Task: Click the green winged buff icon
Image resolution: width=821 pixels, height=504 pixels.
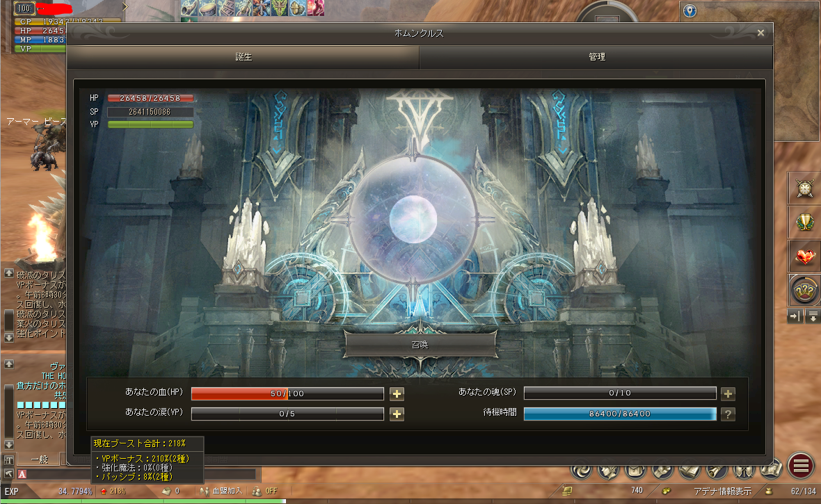Action: click(x=279, y=8)
